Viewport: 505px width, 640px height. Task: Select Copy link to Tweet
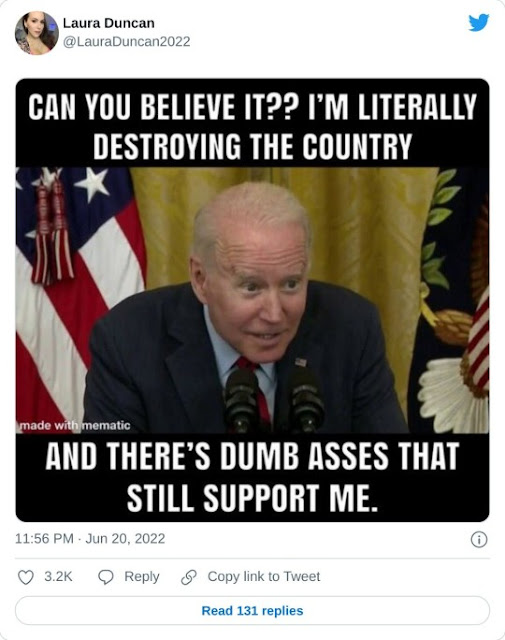tap(264, 576)
